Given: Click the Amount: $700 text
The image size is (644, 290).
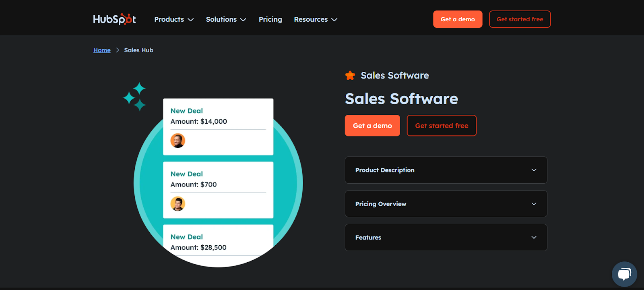Looking at the screenshot, I should (194, 184).
